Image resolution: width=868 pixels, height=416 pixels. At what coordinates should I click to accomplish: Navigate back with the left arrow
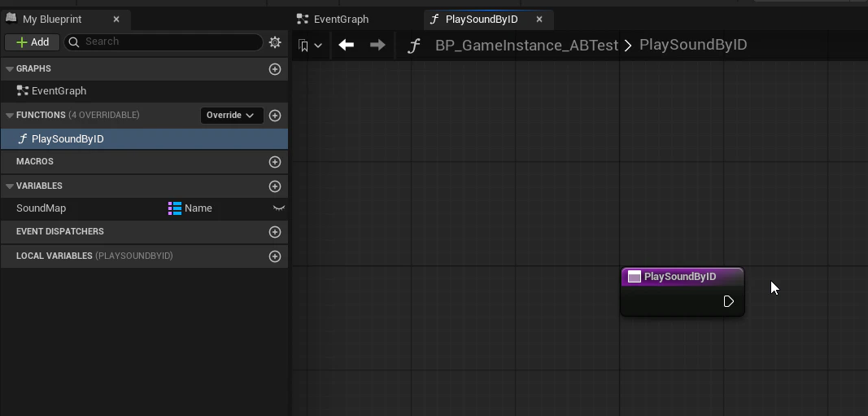[x=346, y=45]
